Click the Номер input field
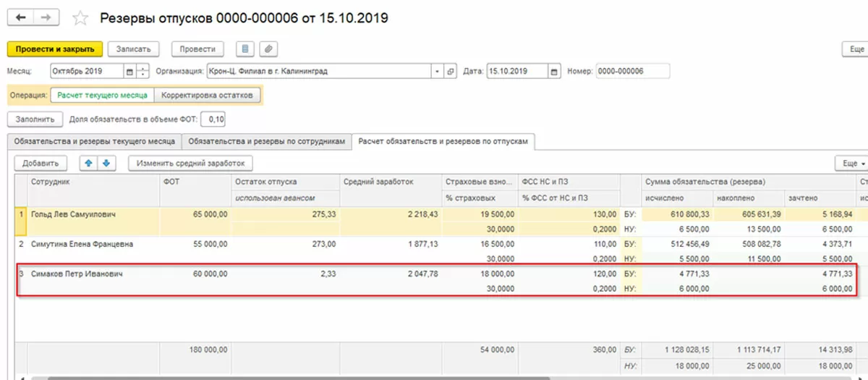Image resolution: width=868 pixels, height=380 pixels. click(x=633, y=72)
